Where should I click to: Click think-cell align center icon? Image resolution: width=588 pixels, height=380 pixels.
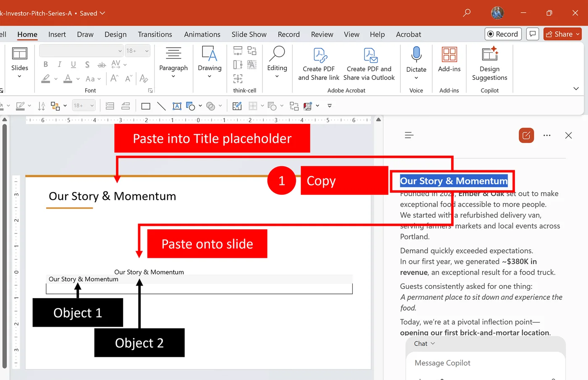tap(238, 79)
